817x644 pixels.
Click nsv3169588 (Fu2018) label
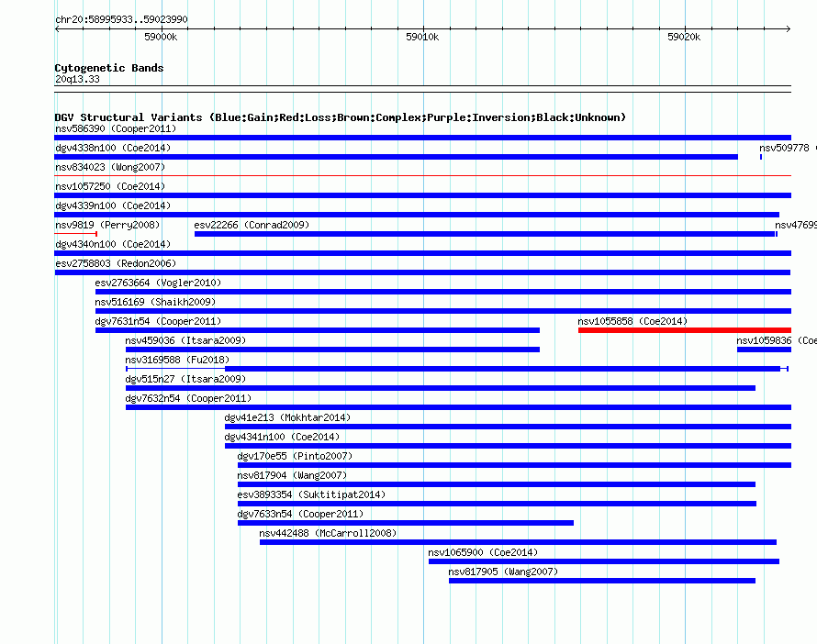pyautogui.click(x=177, y=360)
